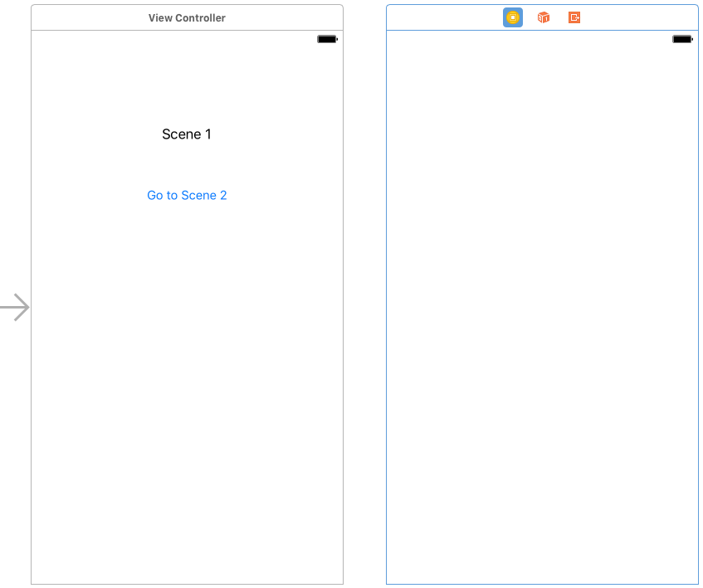Click the battery icon in Scene 1's status bar
The height and width of the screenshot is (588, 703).
click(x=326, y=38)
